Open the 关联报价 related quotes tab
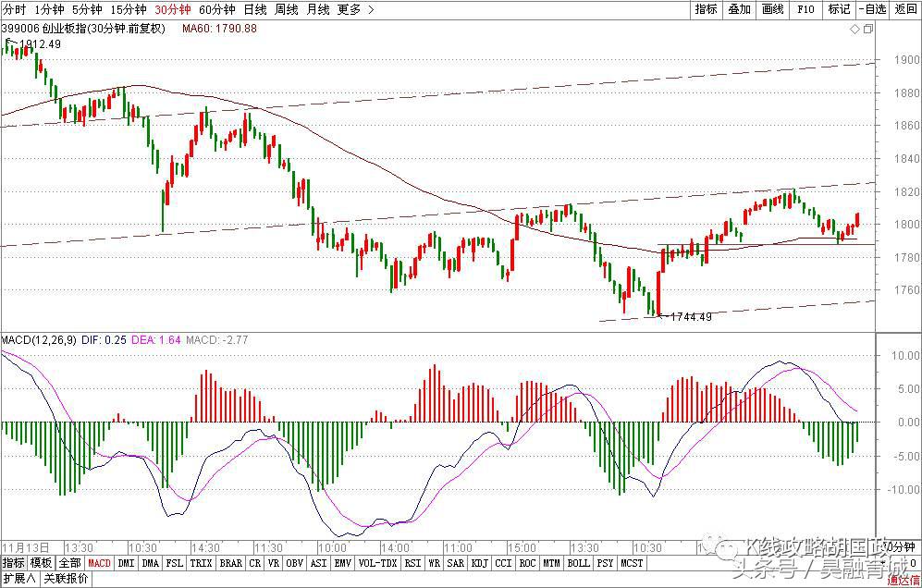 pos(66,579)
